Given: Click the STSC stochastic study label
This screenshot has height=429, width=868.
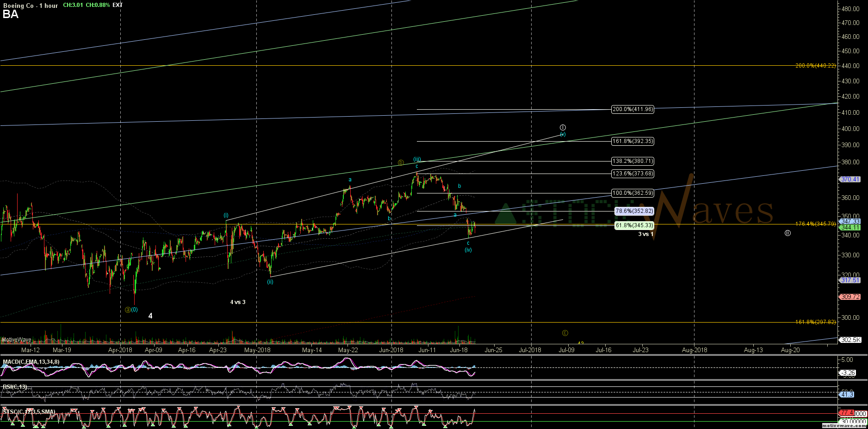Looking at the screenshot, I should [29, 412].
